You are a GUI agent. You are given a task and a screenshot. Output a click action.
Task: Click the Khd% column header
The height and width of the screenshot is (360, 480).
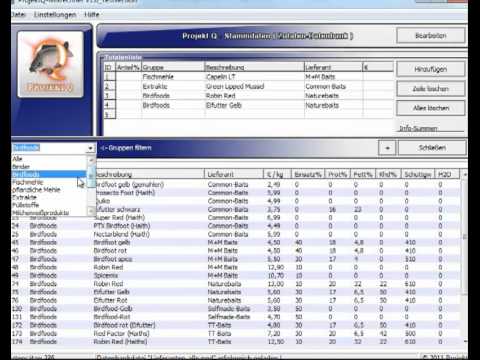pyautogui.click(x=388, y=174)
